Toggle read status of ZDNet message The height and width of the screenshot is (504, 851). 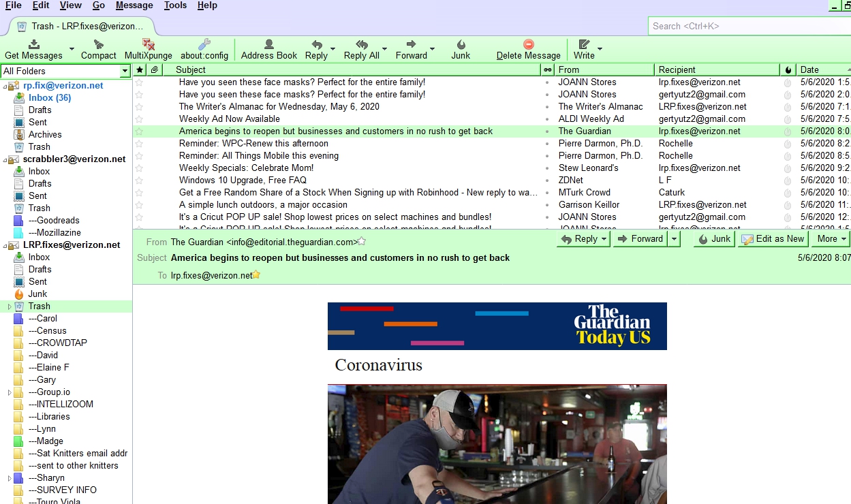coord(547,180)
